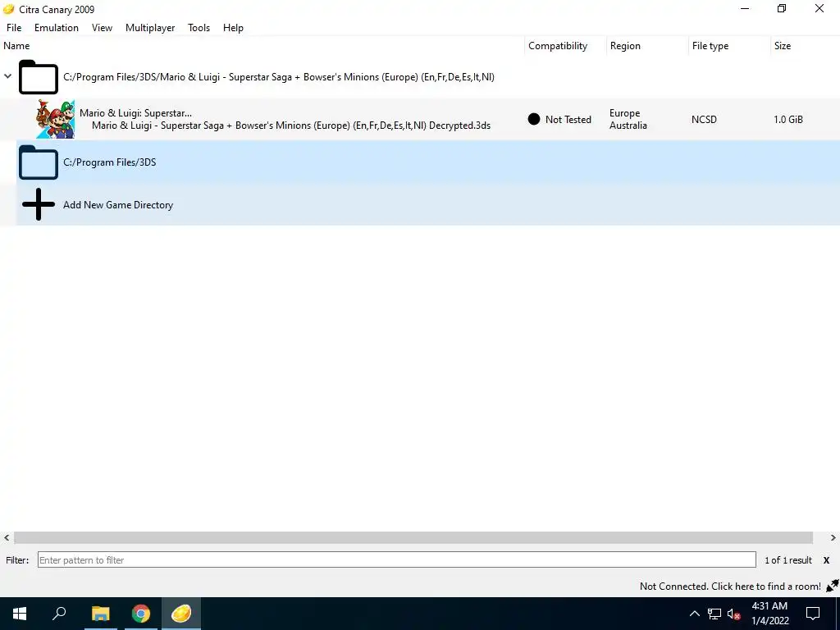Click the Not Tested compatibility dot
This screenshot has height=630, width=840.
coord(533,119)
